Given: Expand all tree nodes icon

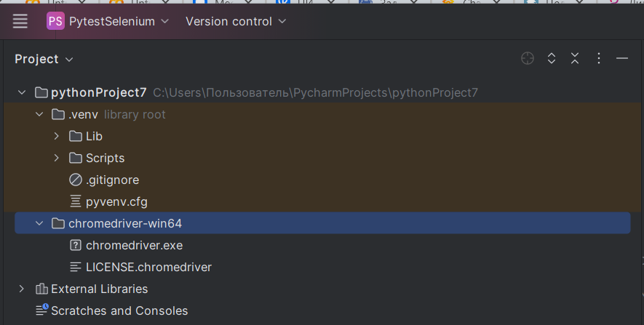Looking at the screenshot, I should [551, 59].
